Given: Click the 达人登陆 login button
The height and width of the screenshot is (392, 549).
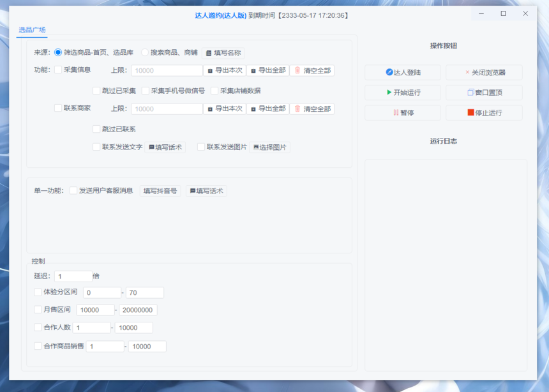Looking at the screenshot, I should point(403,73).
